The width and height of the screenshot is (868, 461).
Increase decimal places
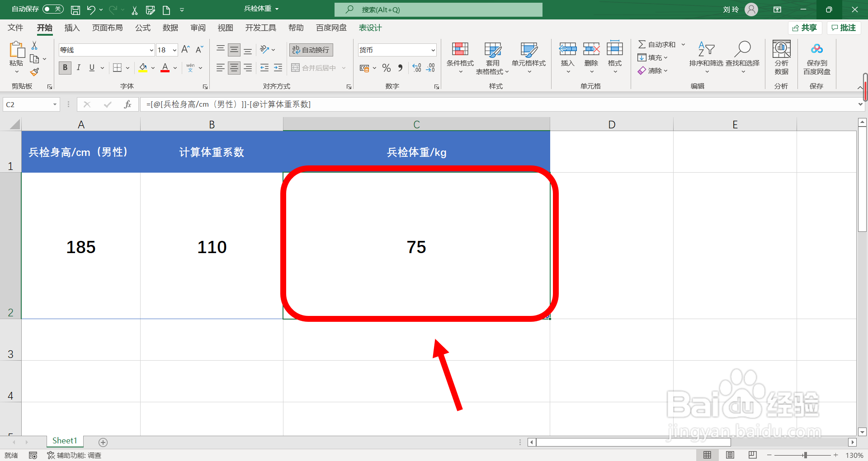coord(417,68)
